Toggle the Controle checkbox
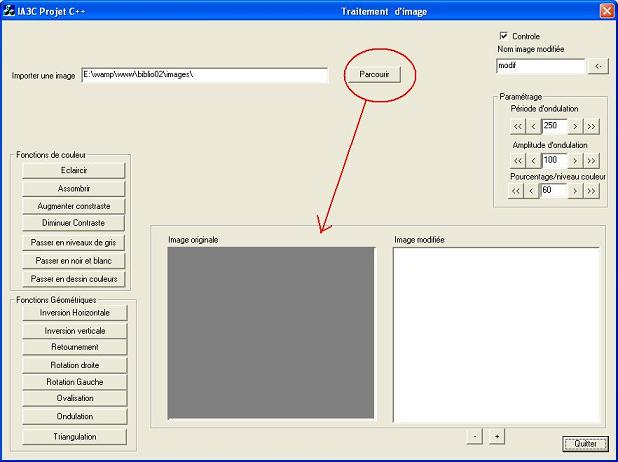 503,36
